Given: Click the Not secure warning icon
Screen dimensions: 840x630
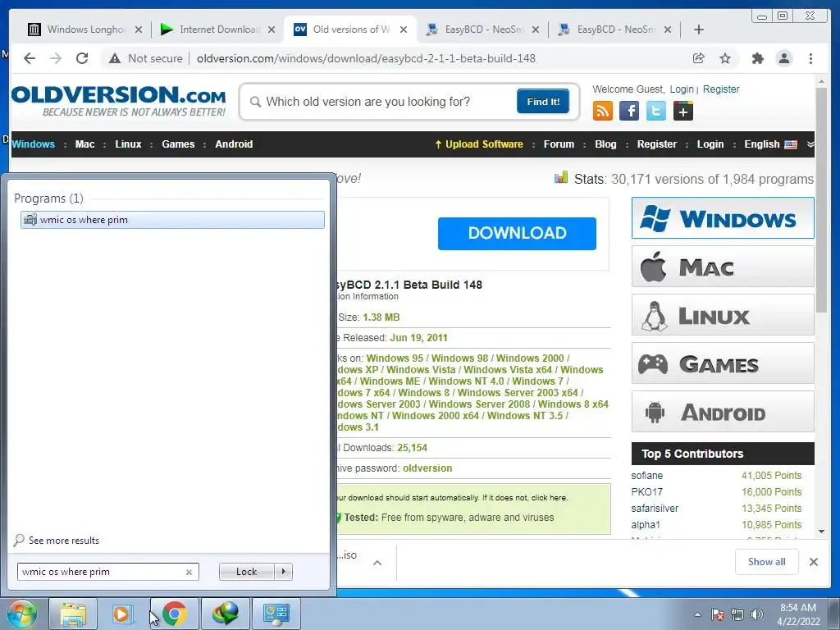Looking at the screenshot, I should [x=115, y=58].
